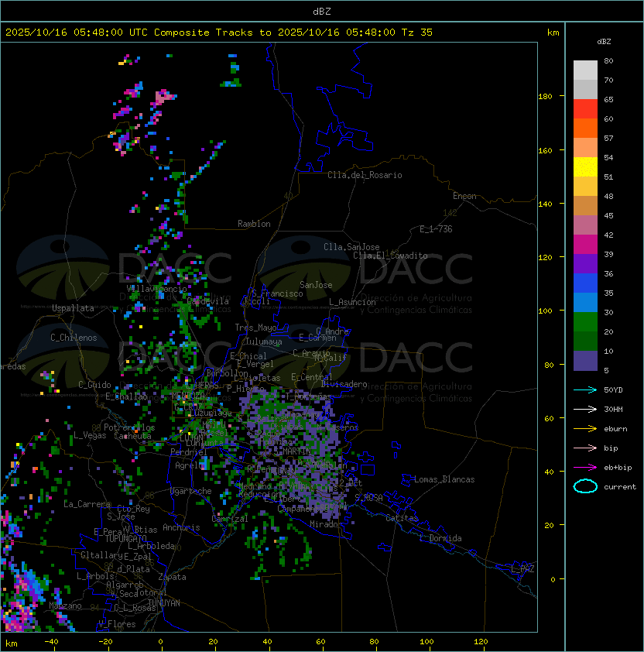644x652 pixels.
Task: Click the 35 dBZ blue color swatch
Action: click(x=585, y=302)
